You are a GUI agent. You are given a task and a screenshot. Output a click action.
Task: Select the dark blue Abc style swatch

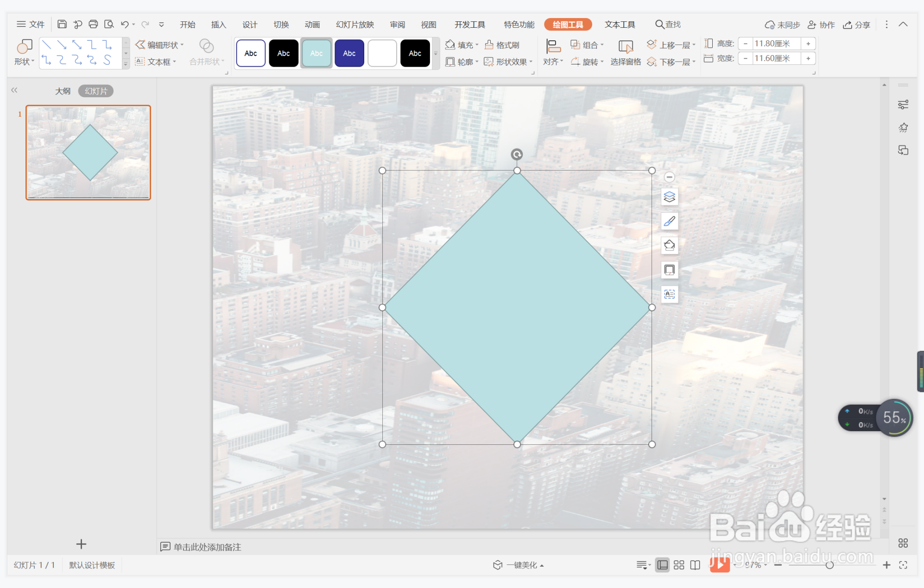(x=349, y=53)
